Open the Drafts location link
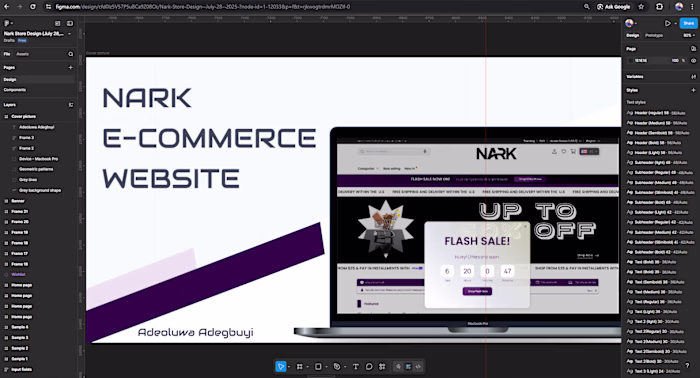 tap(9, 41)
